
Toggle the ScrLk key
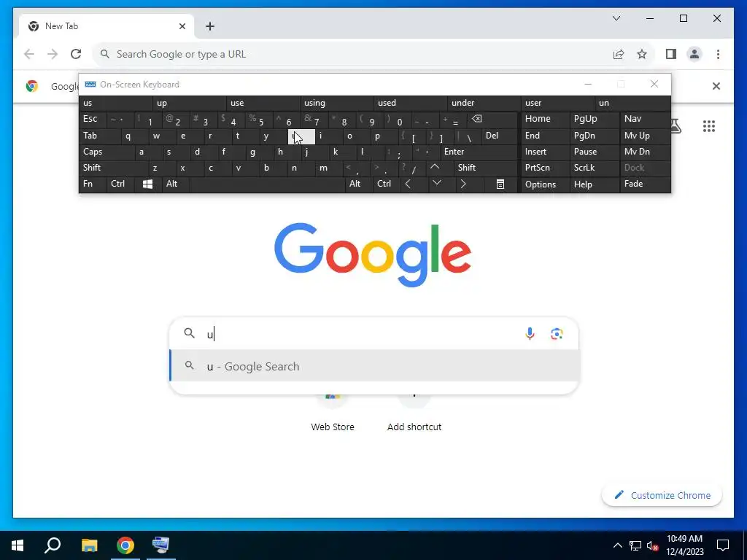click(x=594, y=168)
